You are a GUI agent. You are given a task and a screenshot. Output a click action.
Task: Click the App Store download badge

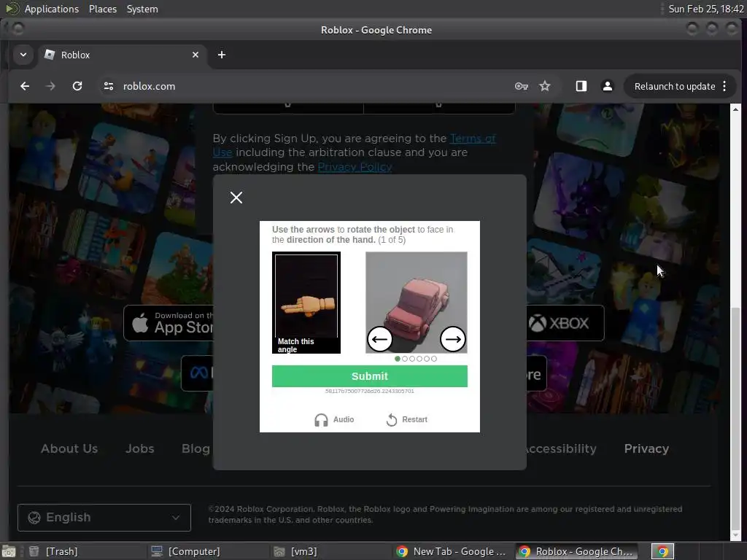coord(169,323)
